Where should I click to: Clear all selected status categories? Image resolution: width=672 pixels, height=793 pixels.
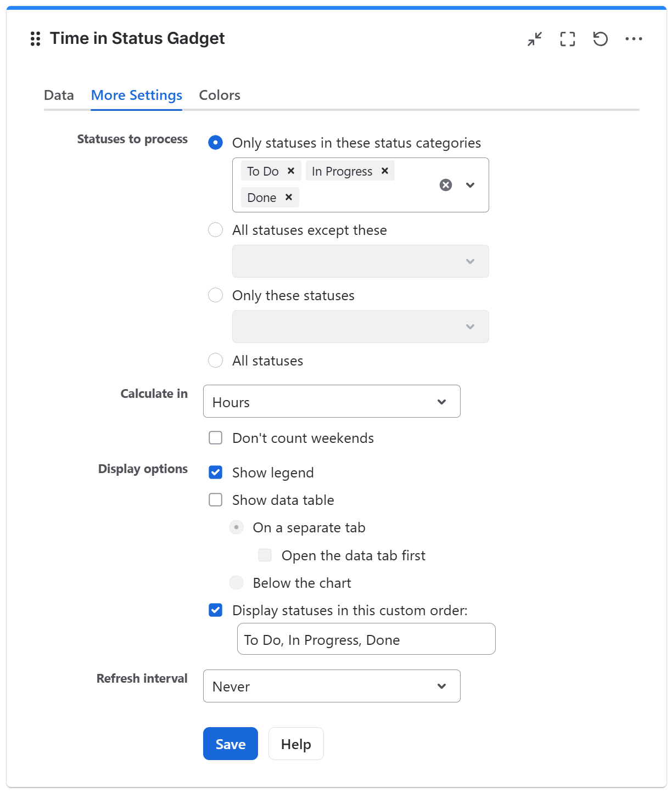446,185
